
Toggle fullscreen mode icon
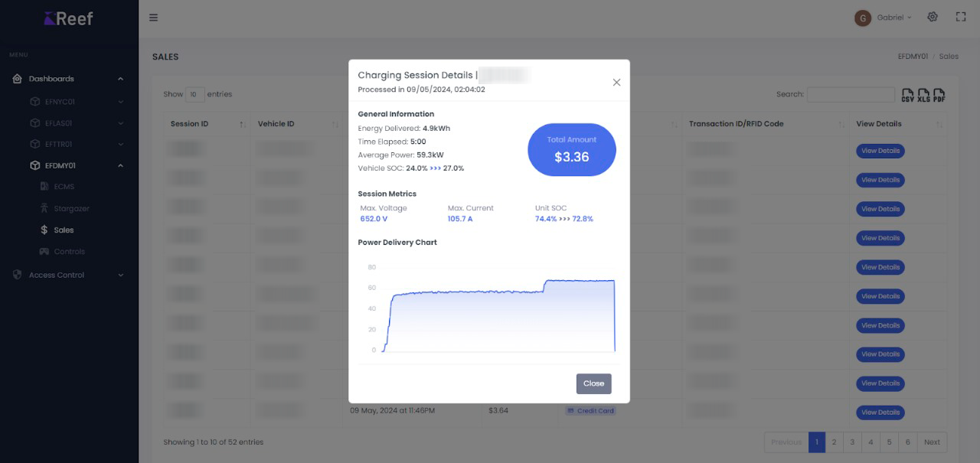pos(961,17)
